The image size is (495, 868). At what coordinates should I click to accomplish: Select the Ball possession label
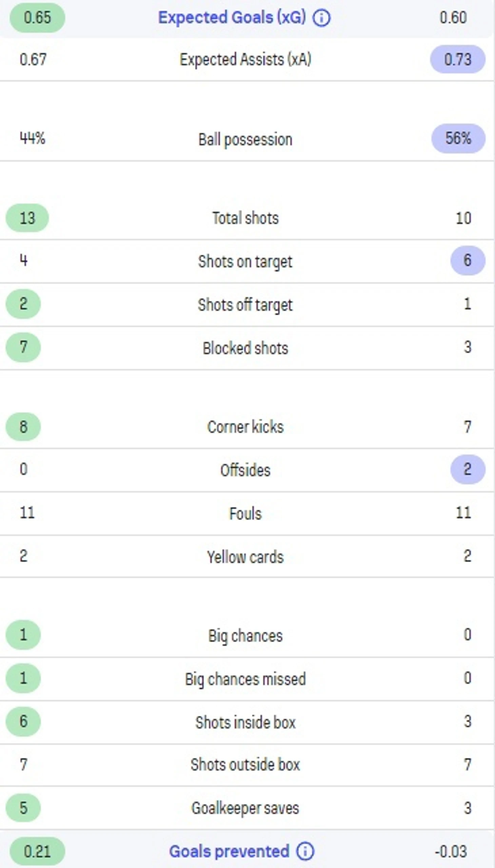pos(245,139)
